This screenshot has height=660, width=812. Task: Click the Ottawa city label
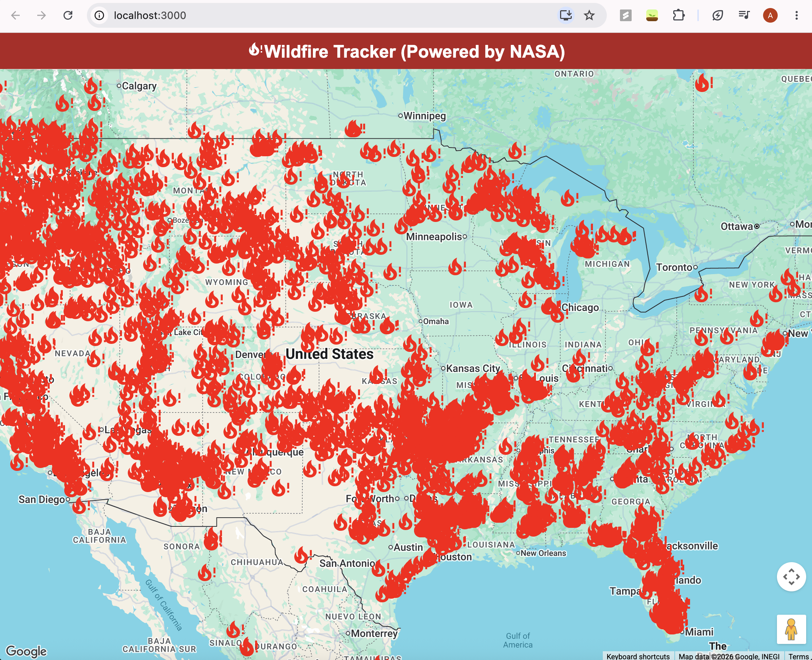coord(737,226)
